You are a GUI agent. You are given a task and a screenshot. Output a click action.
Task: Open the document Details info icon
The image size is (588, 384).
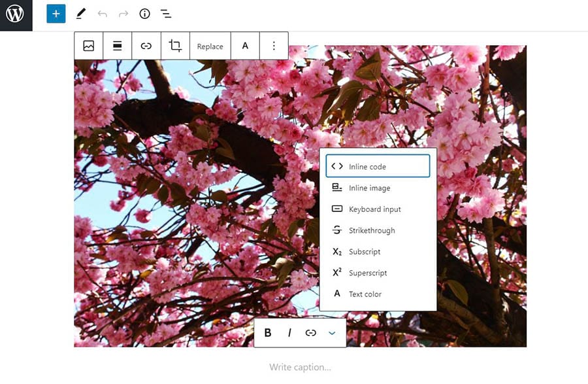[145, 14]
